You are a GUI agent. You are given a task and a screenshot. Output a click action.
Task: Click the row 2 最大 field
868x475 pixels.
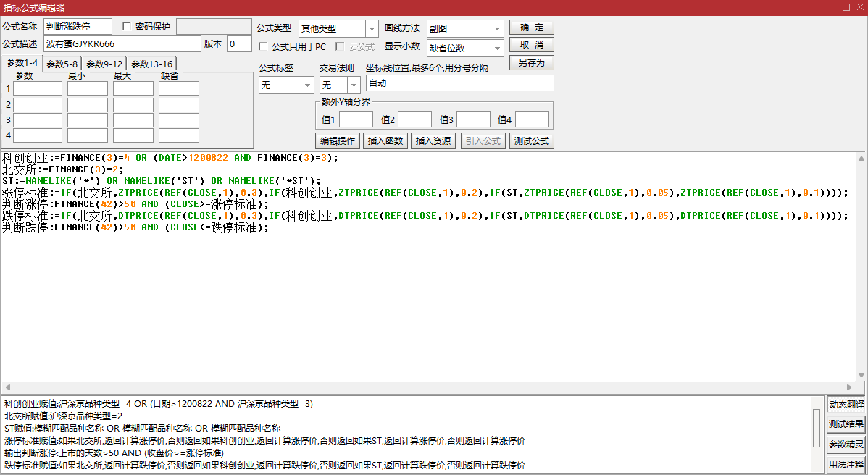(133, 104)
